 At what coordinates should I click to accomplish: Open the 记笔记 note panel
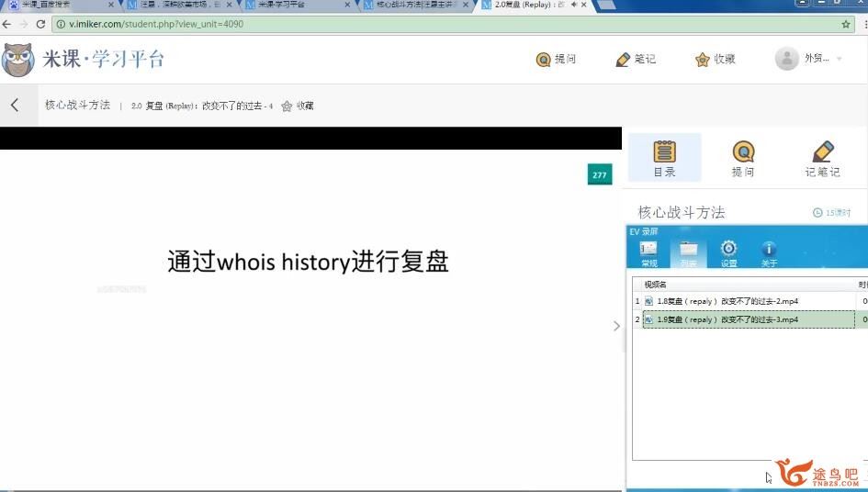tap(823, 158)
